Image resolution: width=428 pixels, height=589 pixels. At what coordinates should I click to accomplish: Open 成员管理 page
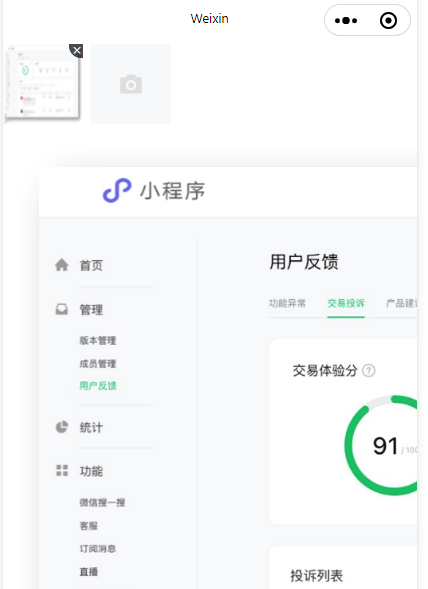pyautogui.click(x=98, y=363)
